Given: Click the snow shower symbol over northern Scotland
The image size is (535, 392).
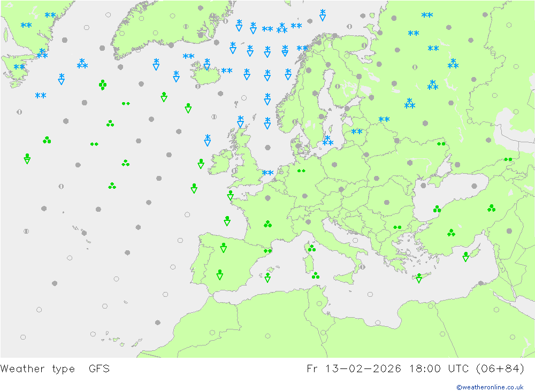Looking at the screenshot, I should click(x=241, y=122).
